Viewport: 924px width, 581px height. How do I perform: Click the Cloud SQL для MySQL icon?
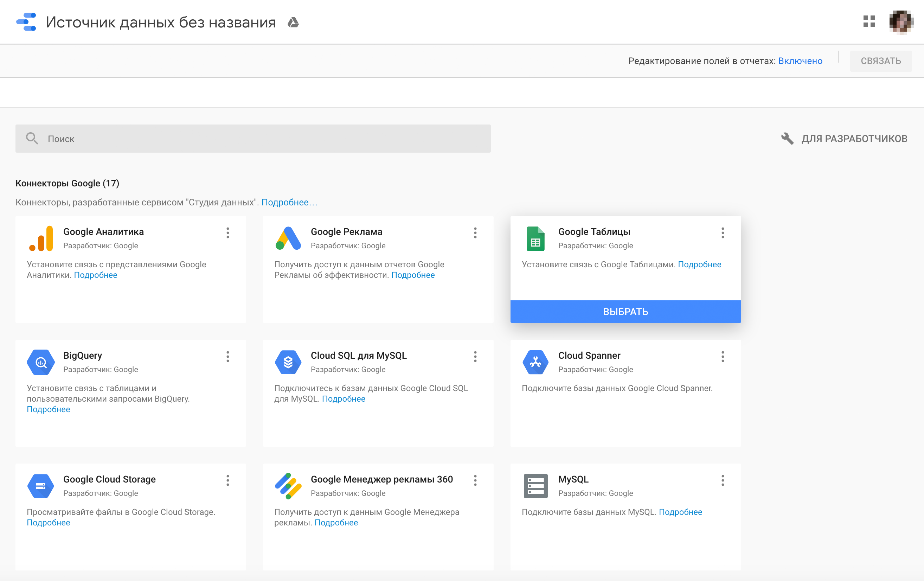tap(288, 362)
